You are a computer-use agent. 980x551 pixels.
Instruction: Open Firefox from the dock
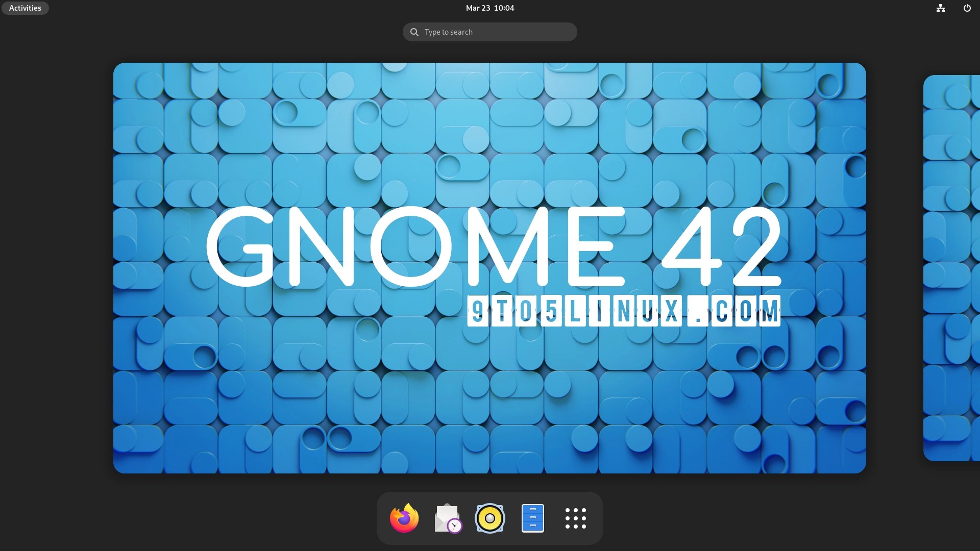[404, 518]
